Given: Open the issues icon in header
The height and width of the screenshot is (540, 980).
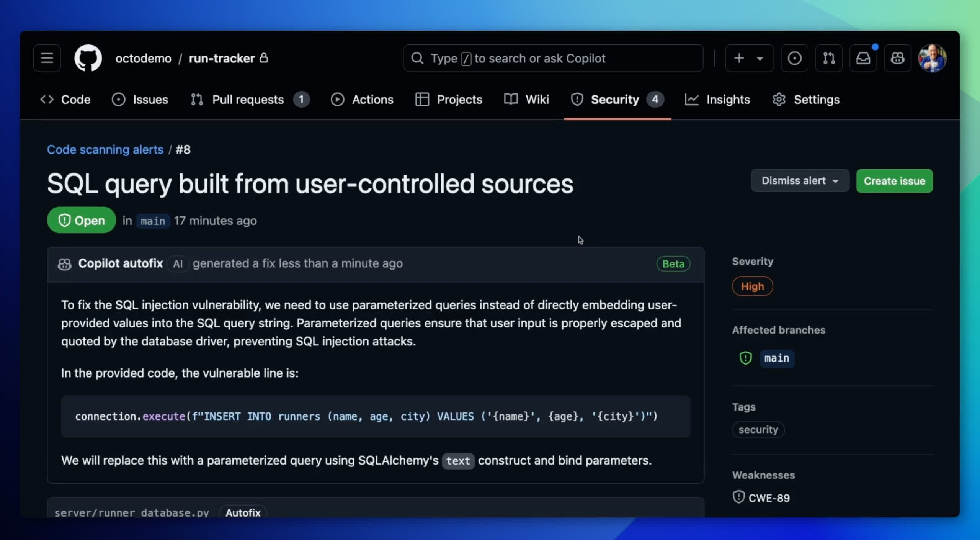Looking at the screenshot, I should [x=794, y=58].
